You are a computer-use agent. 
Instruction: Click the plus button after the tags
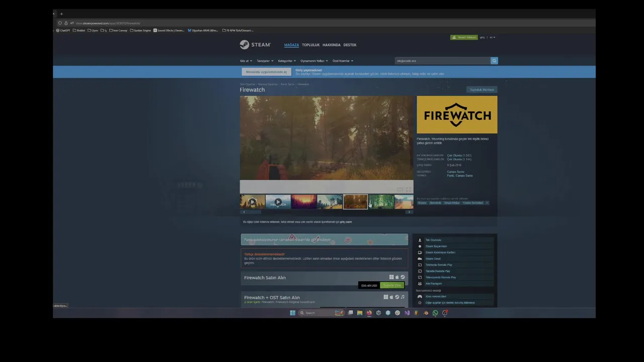coord(487,203)
